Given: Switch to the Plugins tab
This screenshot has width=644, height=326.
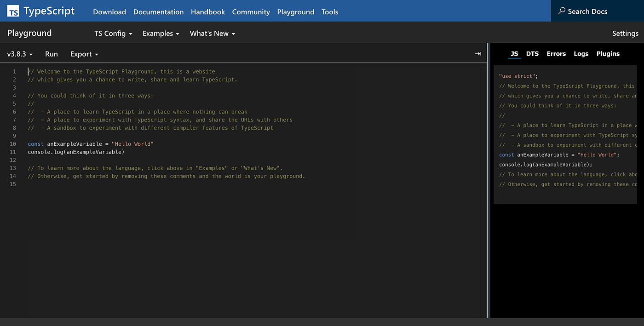Looking at the screenshot, I should (x=608, y=54).
